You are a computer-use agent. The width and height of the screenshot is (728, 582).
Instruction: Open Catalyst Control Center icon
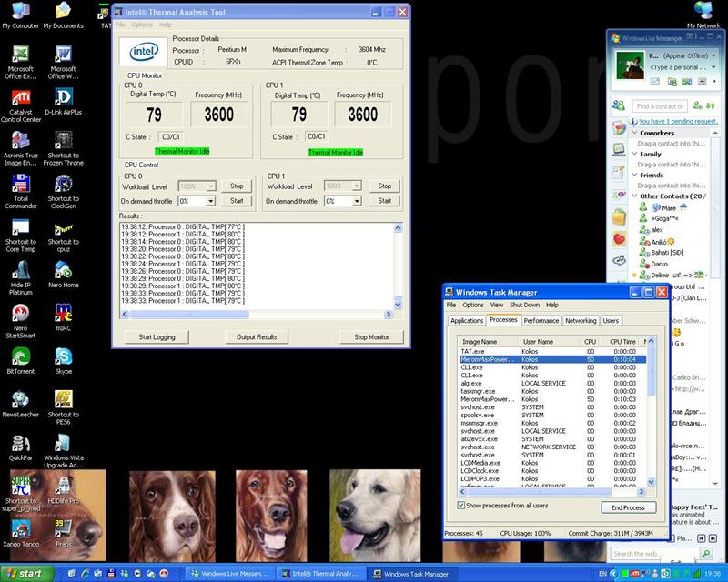tap(20, 98)
